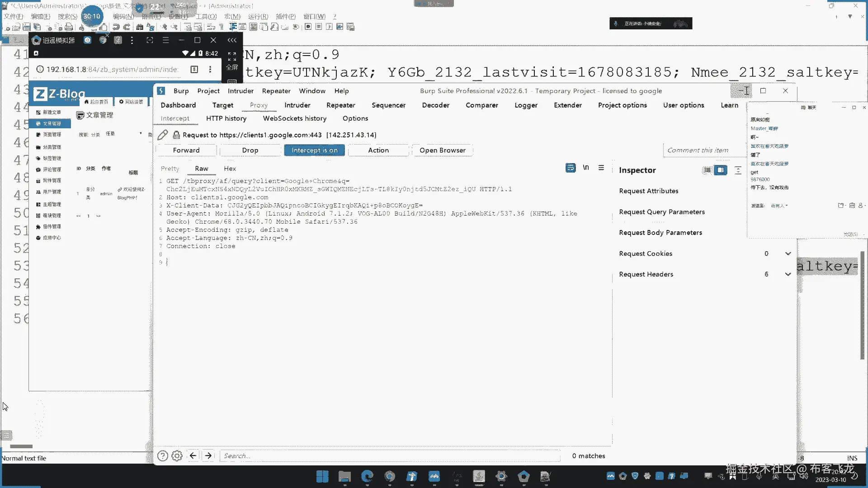
Task: Click the Forward button
Action: [186, 150]
